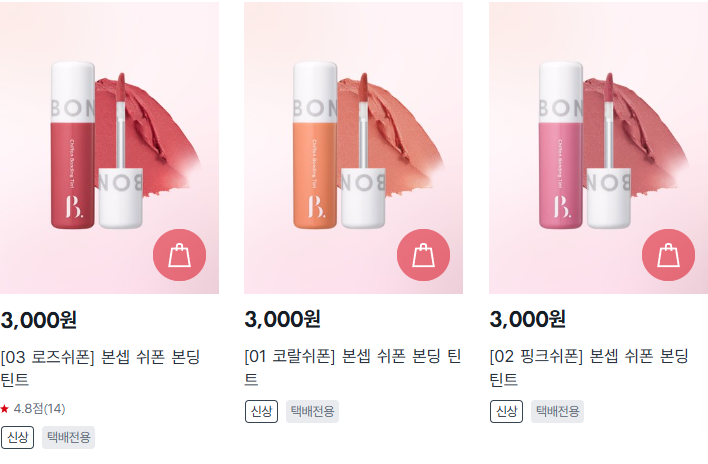Click the 3,000원 price of Rose Chiffon
This screenshot has width=708, height=464.
(x=38, y=320)
